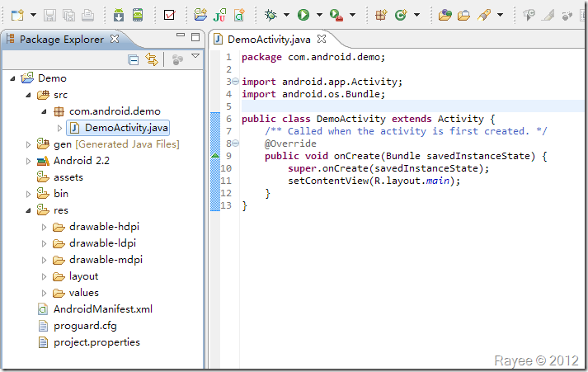Open the Android SDK Manager toolbar icon

point(119,15)
